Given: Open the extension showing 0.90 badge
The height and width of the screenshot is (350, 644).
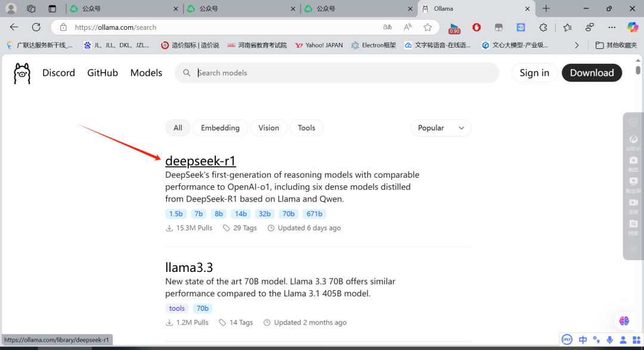Looking at the screenshot, I should (x=454, y=28).
